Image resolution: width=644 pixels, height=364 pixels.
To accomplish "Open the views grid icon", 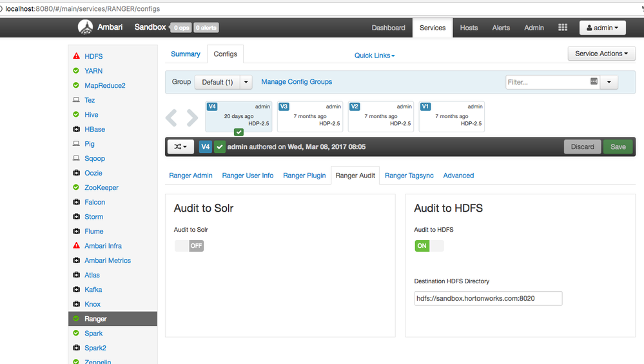I will 563,27.
